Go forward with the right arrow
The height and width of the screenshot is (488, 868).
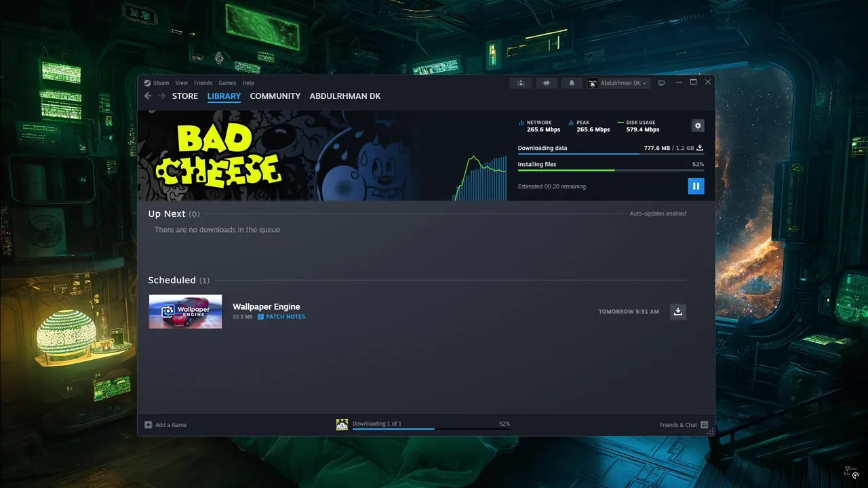[162, 96]
